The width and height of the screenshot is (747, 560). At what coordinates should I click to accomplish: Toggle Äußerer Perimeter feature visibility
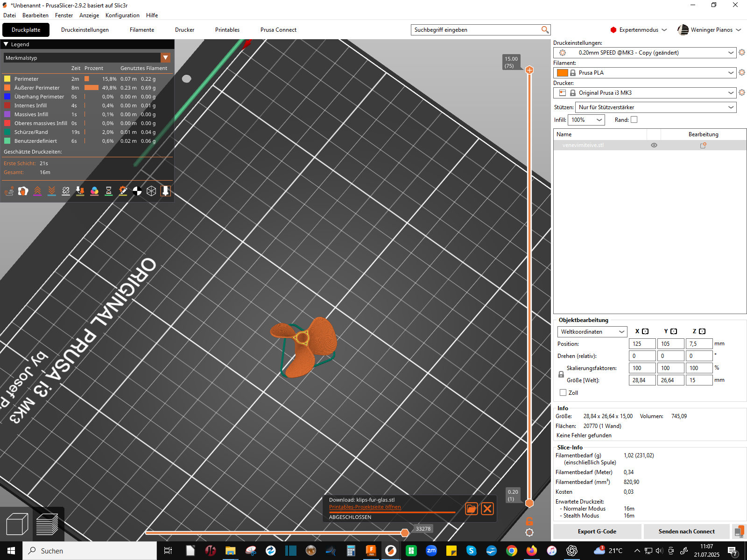pos(7,88)
